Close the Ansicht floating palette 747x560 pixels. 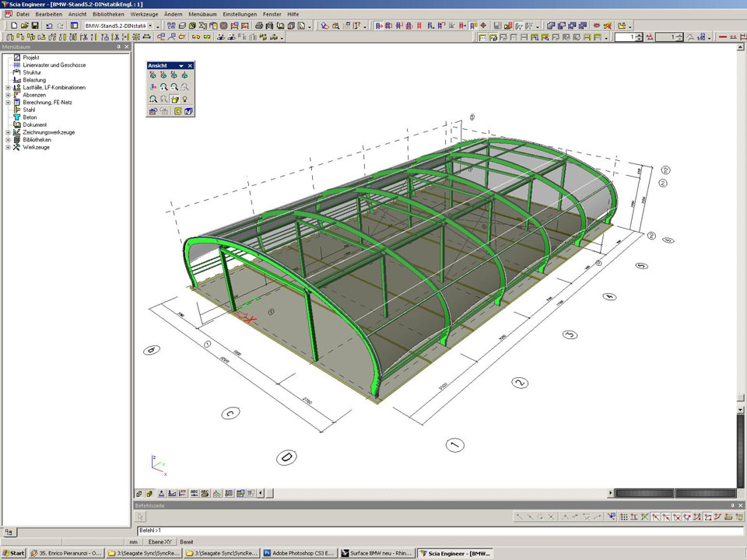click(190, 66)
